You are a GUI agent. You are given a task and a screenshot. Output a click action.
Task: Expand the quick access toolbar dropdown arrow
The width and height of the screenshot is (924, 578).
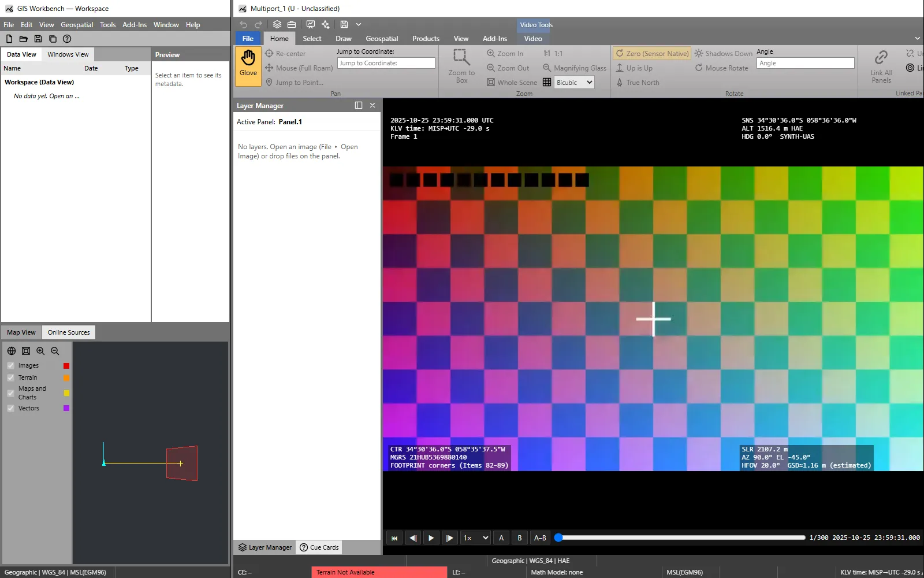pyautogui.click(x=359, y=24)
